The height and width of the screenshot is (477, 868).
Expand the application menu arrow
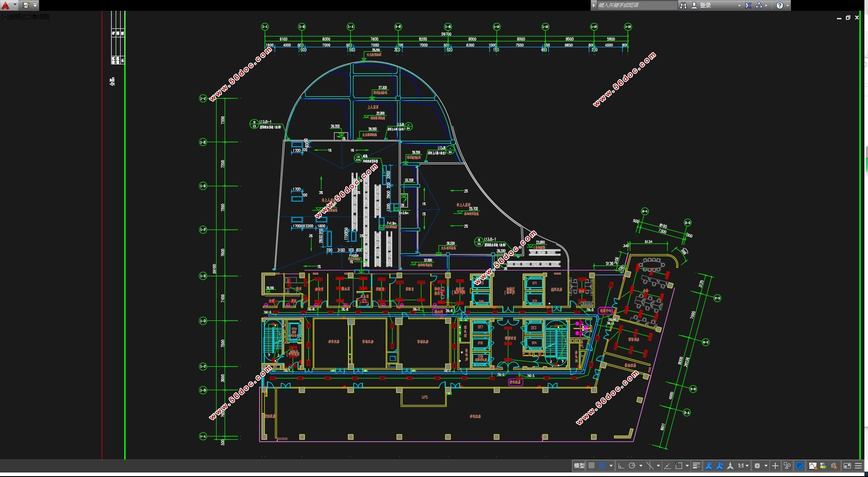[15, 5]
